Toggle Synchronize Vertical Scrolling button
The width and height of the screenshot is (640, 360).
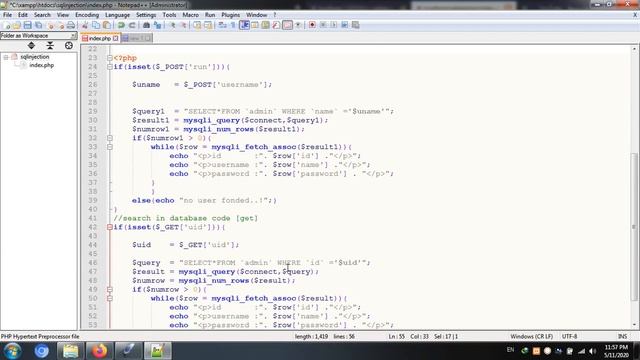pos(198,25)
